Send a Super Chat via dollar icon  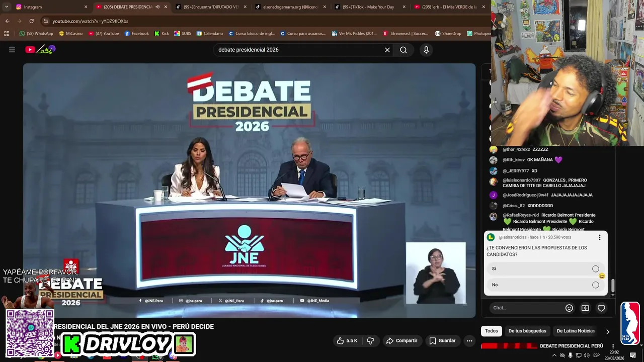[x=585, y=308]
